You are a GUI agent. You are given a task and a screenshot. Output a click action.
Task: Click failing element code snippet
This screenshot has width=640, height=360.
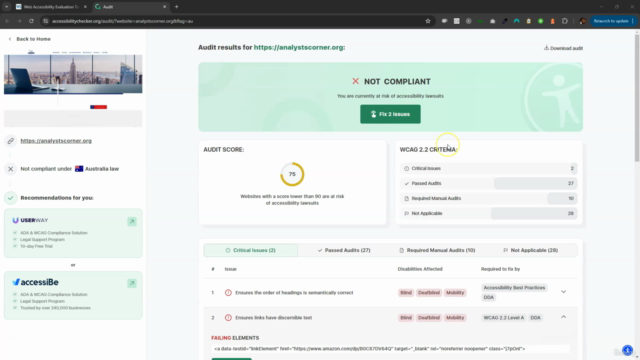390,349
